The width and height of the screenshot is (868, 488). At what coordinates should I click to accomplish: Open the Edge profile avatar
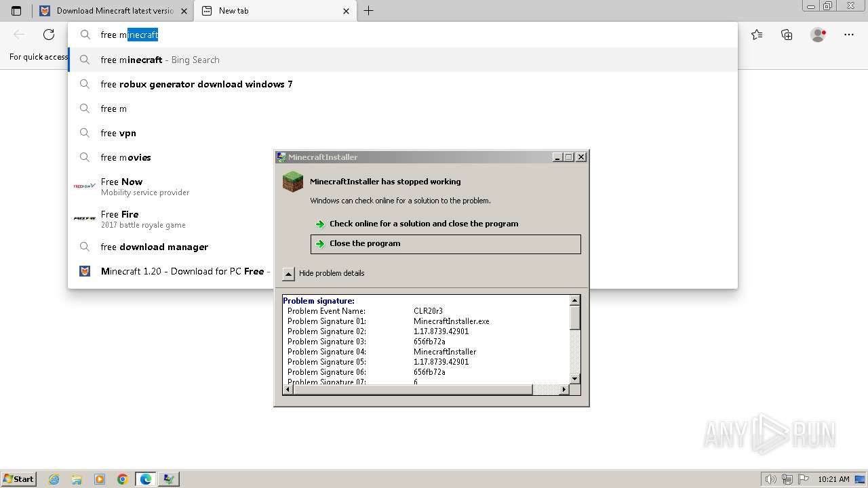(x=818, y=35)
